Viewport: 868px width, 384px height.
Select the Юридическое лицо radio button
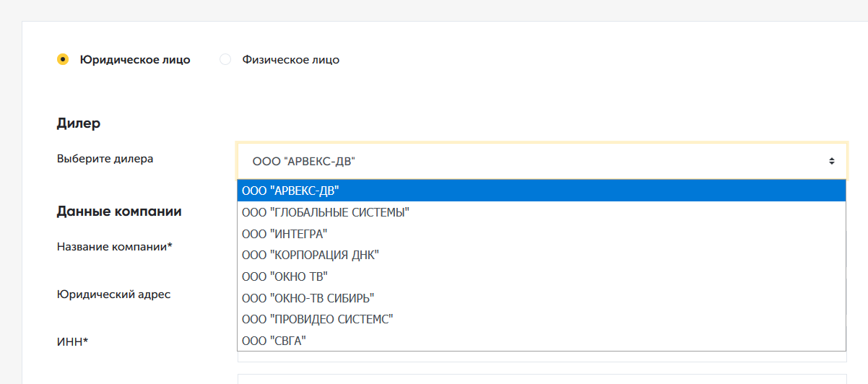(63, 60)
